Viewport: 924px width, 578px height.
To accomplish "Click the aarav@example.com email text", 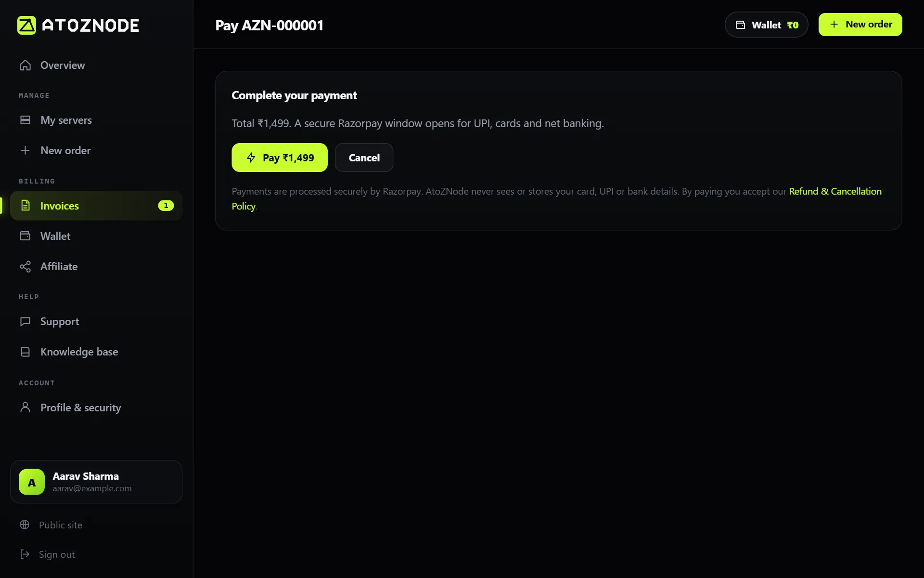I will pyautogui.click(x=92, y=488).
